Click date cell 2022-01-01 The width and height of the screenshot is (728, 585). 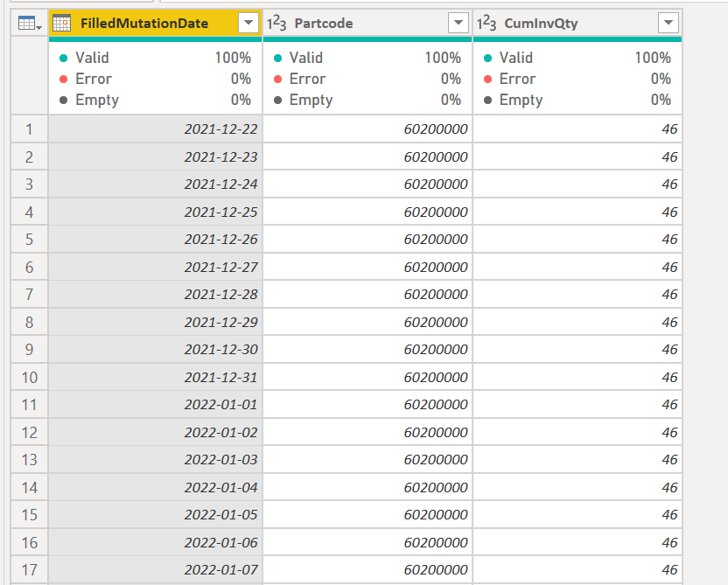[156, 405]
